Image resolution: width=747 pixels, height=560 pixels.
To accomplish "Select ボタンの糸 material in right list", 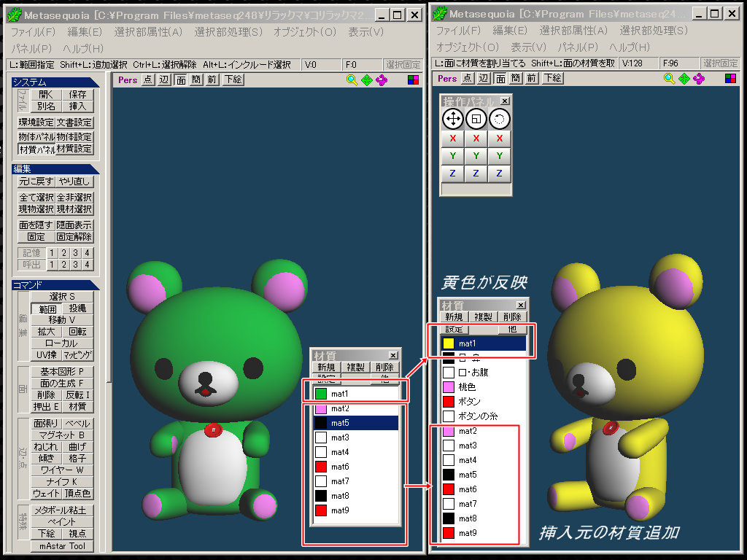I will coord(483,416).
